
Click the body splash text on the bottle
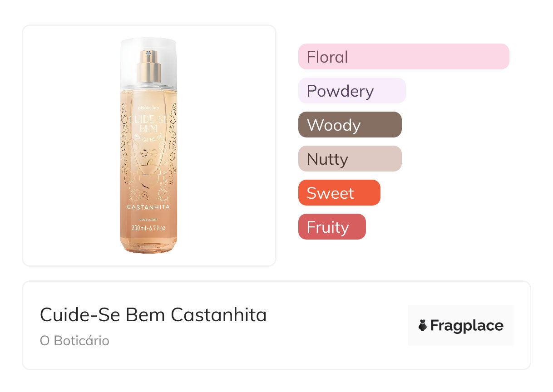148,220
